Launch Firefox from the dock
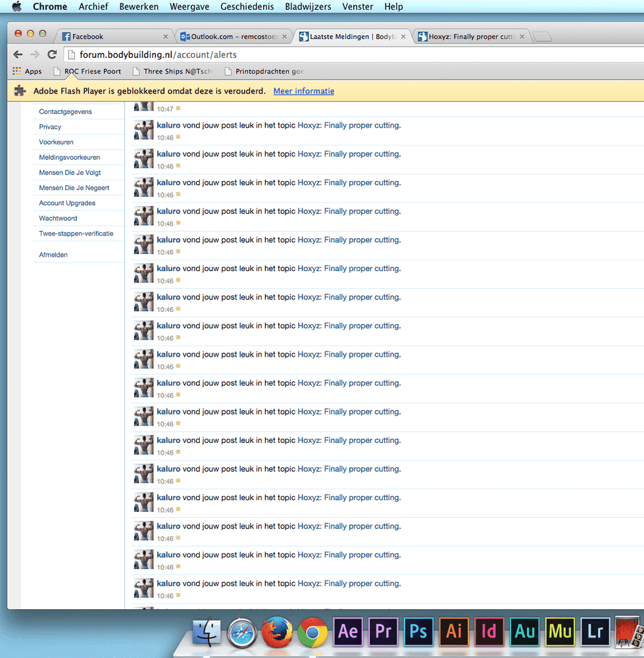This screenshot has height=658, width=644. [x=277, y=634]
